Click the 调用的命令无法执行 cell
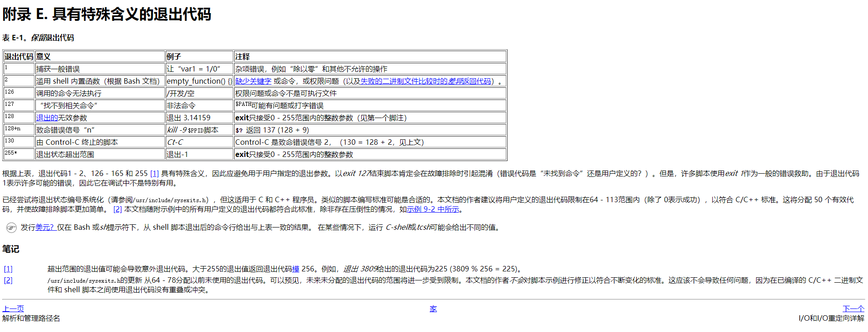The image size is (868, 332). pyautogui.click(x=100, y=93)
